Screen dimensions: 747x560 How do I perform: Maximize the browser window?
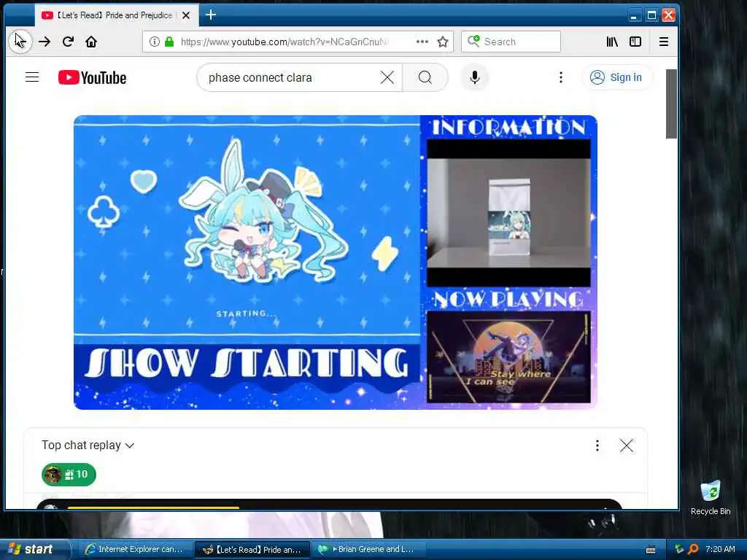tap(651, 15)
